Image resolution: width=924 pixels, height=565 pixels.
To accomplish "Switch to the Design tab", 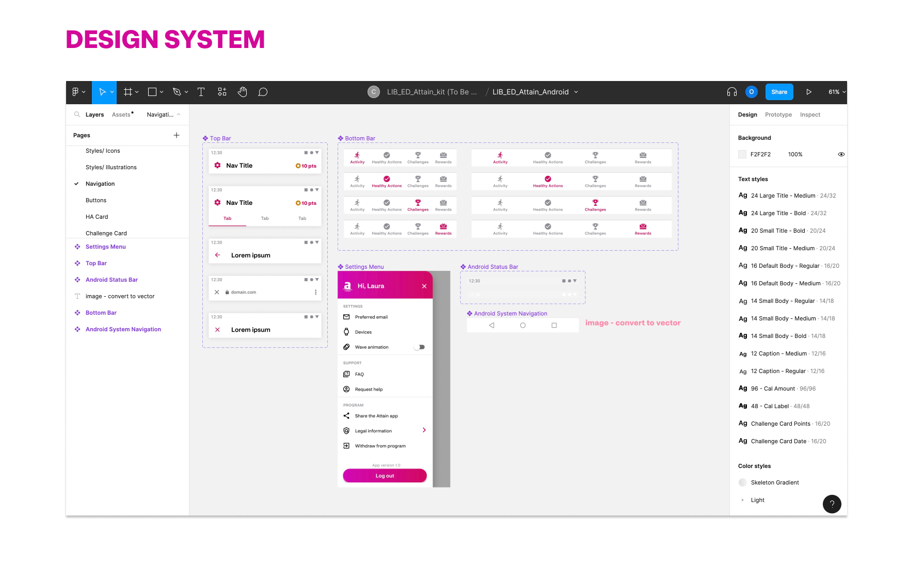I will point(747,115).
